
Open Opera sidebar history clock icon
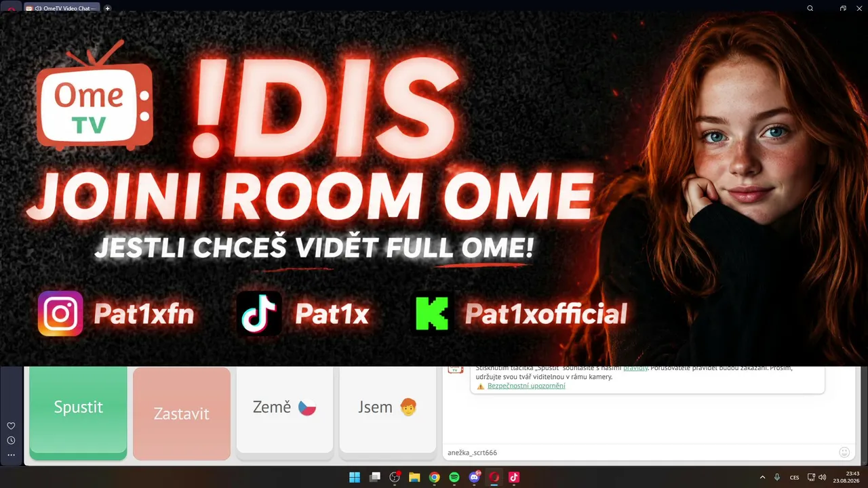tap(11, 441)
